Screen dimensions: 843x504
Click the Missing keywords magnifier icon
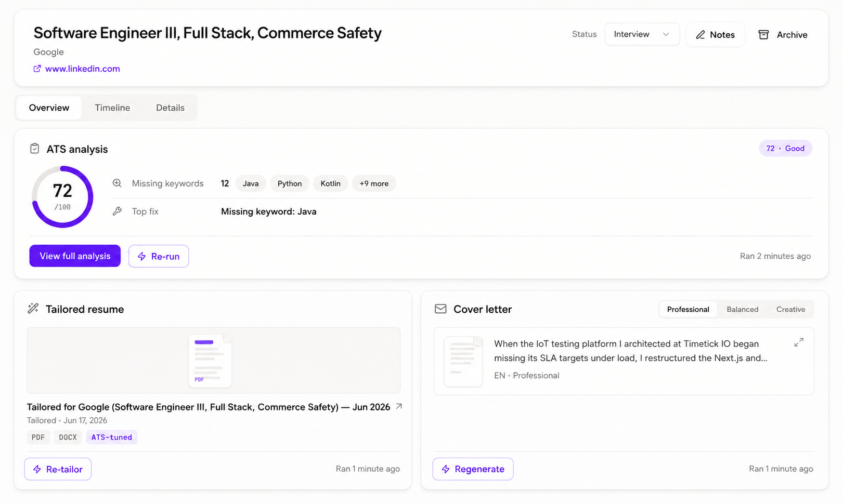(117, 183)
